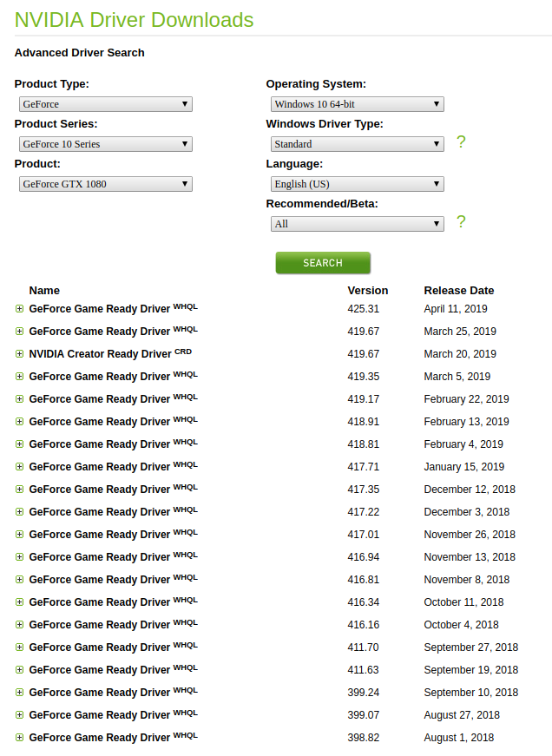
Task: Click the Advanced Driver Search heading
Action: point(80,53)
